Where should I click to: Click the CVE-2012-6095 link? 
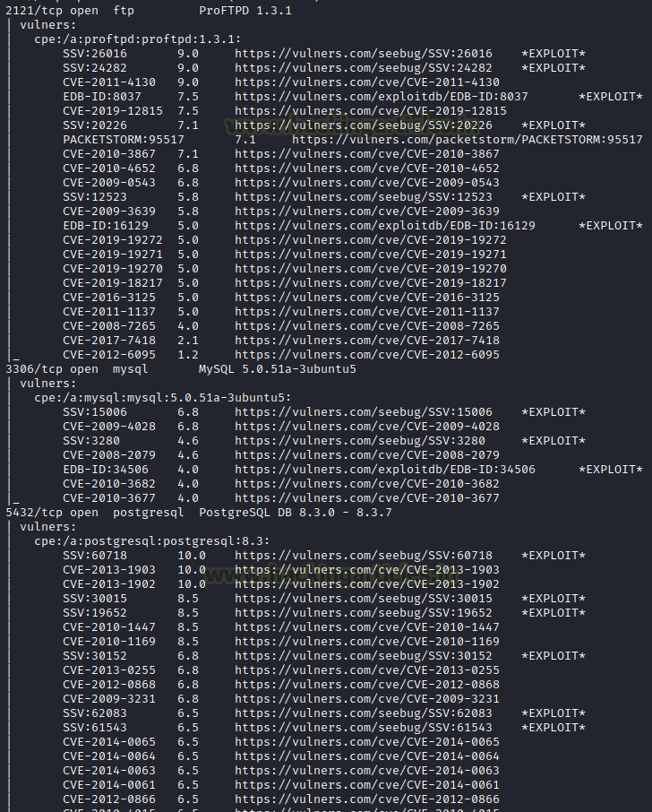[367, 355]
